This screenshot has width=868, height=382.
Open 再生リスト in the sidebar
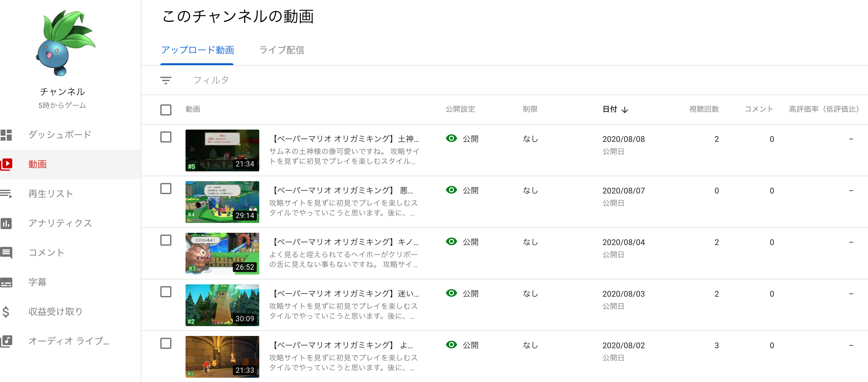tap(51, 194)
